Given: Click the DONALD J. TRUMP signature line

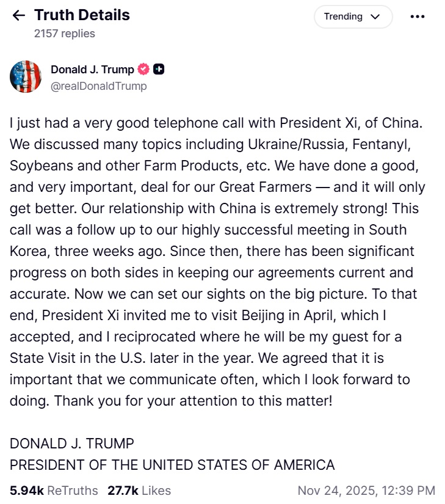Looking at the screenshot, I should pyautogui.click(x=72, y=443).
